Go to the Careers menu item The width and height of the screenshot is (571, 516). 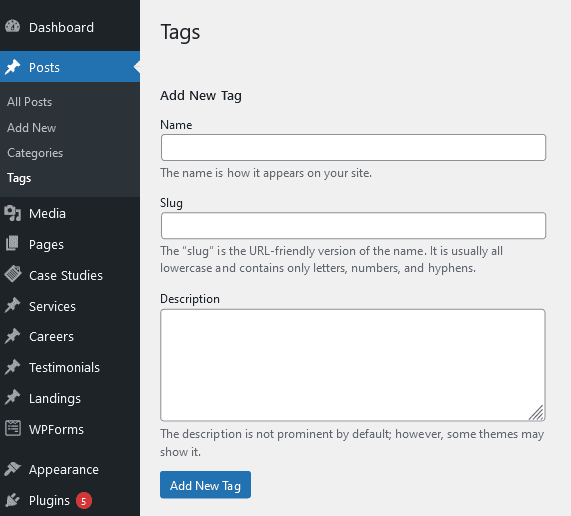(x=51, y=336)
